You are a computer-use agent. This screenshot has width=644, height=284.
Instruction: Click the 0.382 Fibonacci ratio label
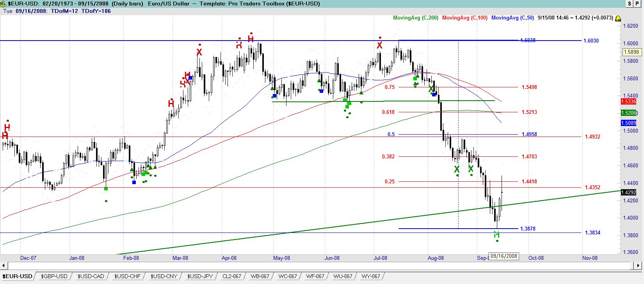click(x=388, y=156)
